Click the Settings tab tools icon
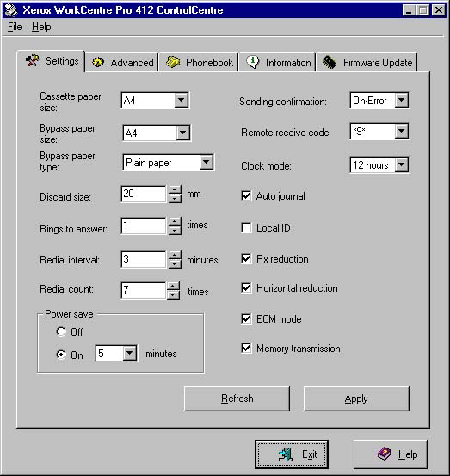This screenshot has height=476, width=450. coord(33,60)
